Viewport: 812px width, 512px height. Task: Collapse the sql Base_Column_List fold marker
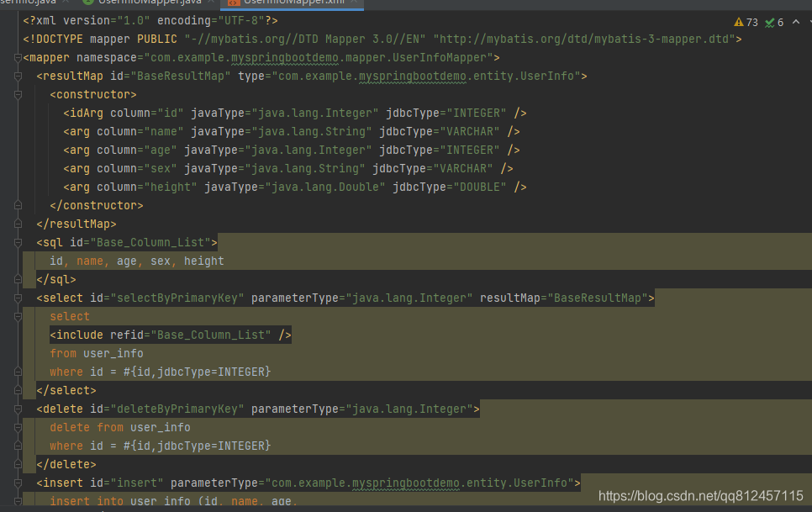[18, 243]
